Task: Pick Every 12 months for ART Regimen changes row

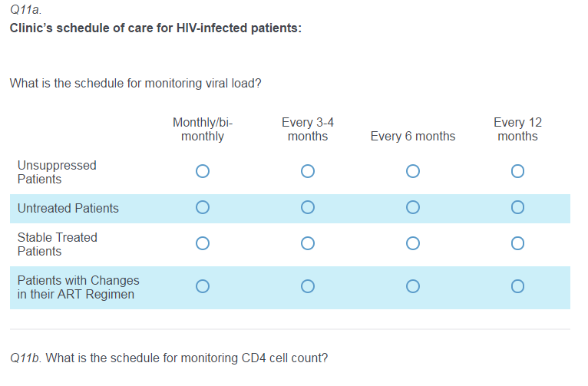Action: (x=517, y=286)
